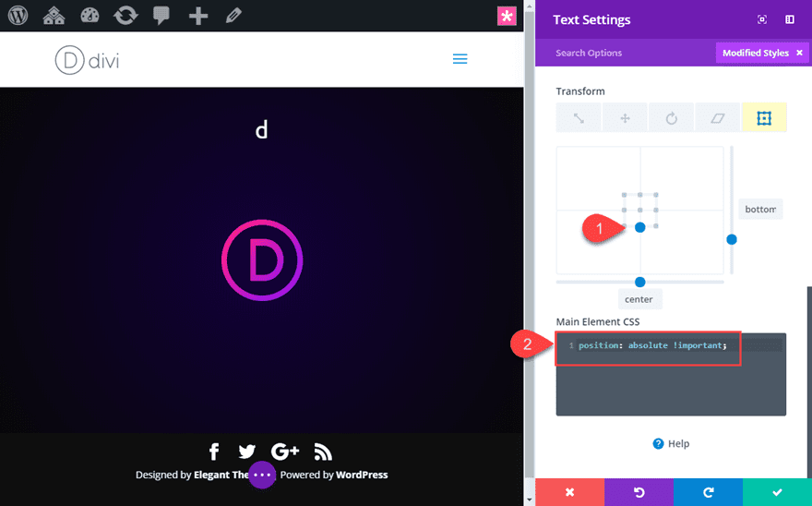Remove the Modified Styles filter
Viewport: 812px width, 506px height.
[800, 53]
